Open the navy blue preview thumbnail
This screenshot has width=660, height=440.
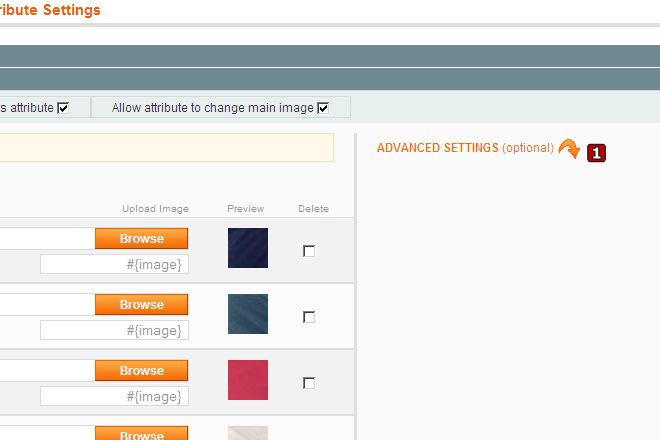(x=247, y=248)
